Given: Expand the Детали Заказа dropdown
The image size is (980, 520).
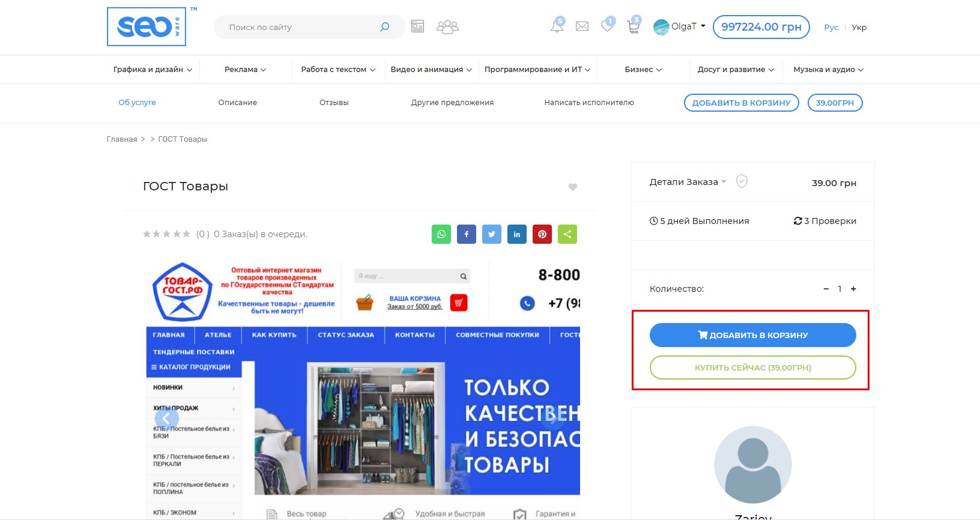Looking at the screenshot, I should click(688, 182).
